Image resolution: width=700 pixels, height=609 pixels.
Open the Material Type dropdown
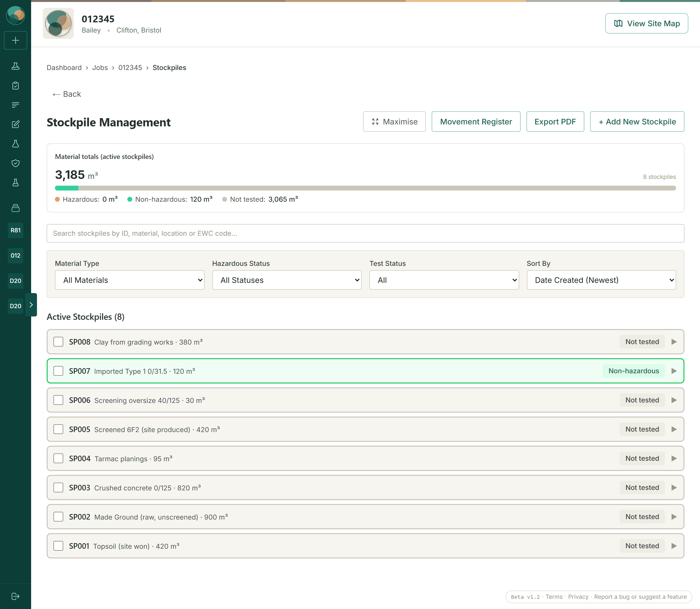tap(130, 280)
